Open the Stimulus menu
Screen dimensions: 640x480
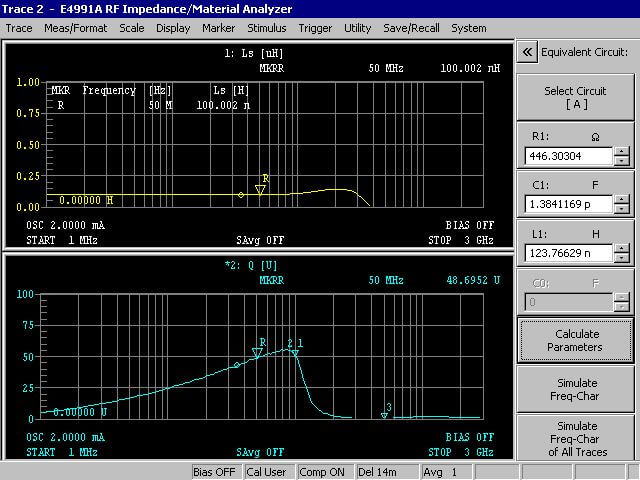point(267,28)
